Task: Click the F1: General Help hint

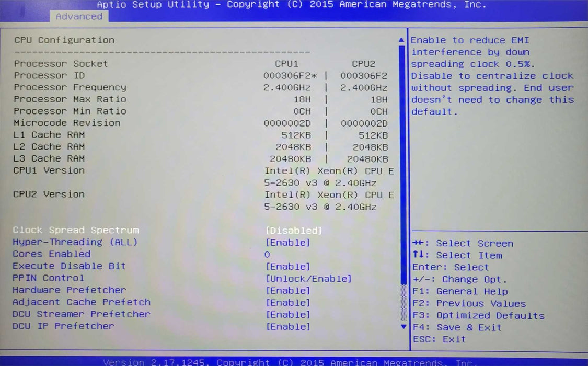Action: point(460,291)
